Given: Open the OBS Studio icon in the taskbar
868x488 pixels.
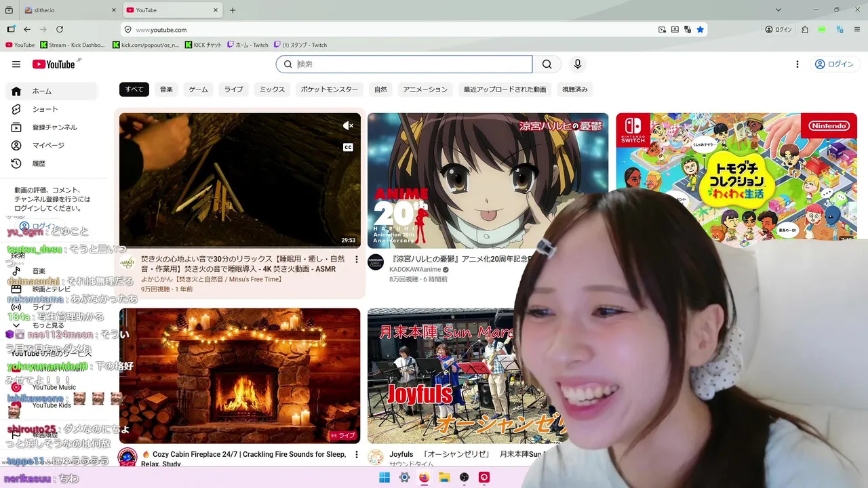Looking at the screenshot, I should pos(464,477).
